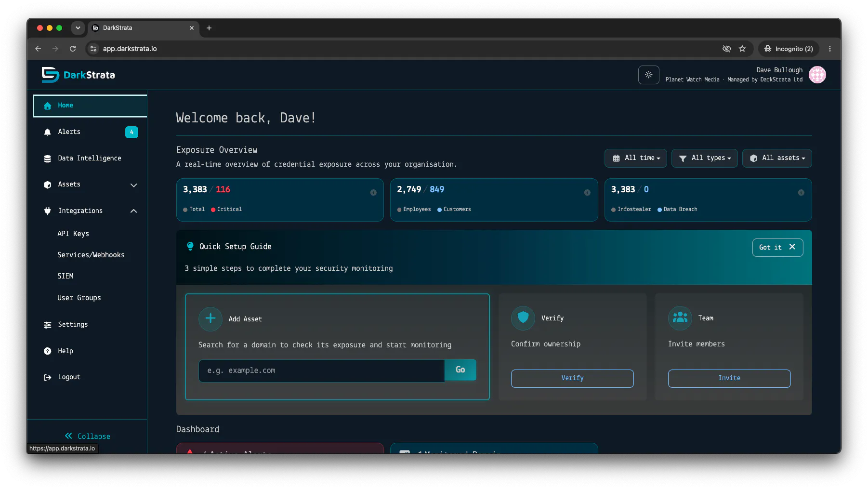Click the address bar URL app.darkstrata.io
This screenshot has width=868, height=489.
[x=130, y=49]
